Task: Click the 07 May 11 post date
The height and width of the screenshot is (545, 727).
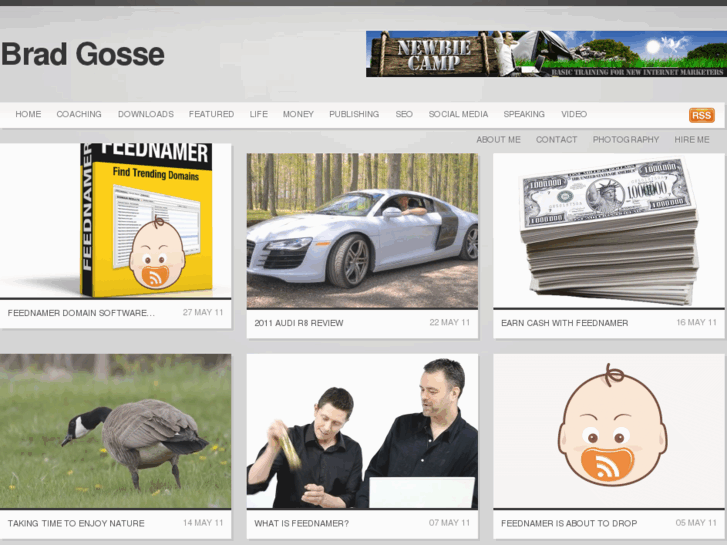Action: tap(449, 523)
